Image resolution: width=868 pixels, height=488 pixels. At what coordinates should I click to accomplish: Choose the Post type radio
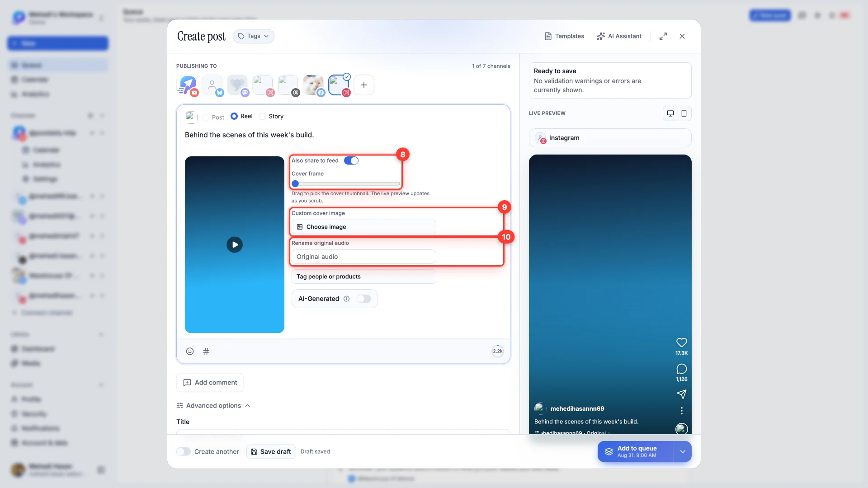click(x=206, y=117)
